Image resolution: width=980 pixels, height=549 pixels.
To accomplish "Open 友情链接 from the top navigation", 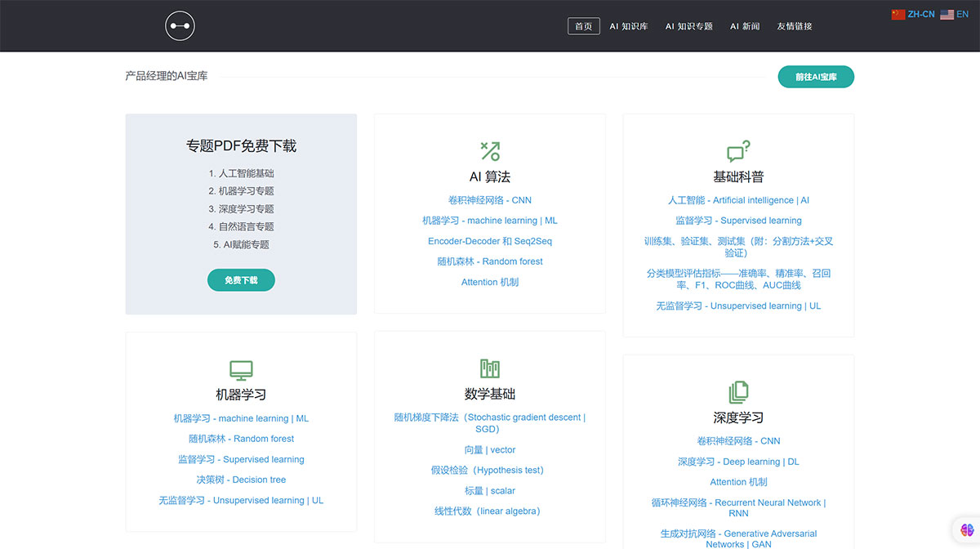I will click(x=793, y=25).
